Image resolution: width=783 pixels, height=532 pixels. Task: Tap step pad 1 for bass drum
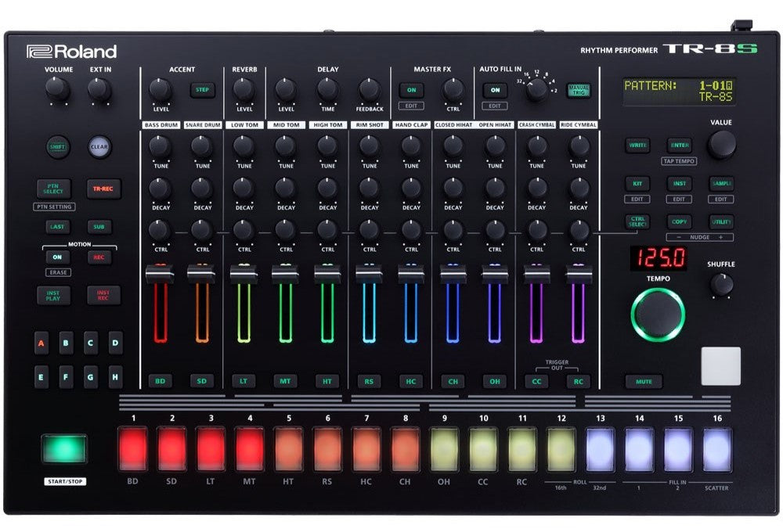click(133, 448)
